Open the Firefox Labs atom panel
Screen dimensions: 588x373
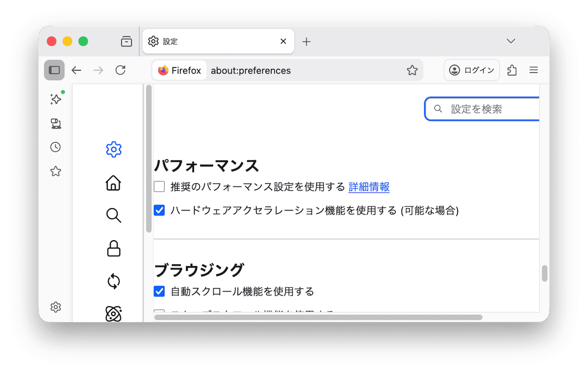click(x=113, y=314)
